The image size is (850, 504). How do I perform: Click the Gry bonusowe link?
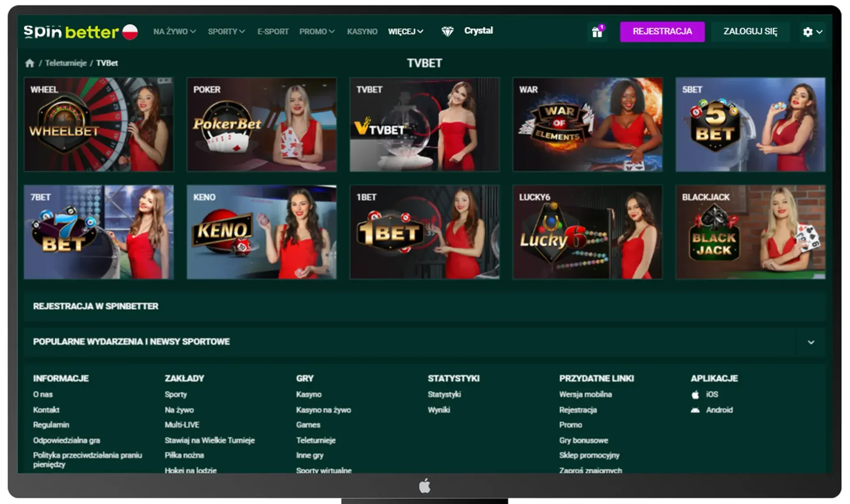click(x=584, y=440)
